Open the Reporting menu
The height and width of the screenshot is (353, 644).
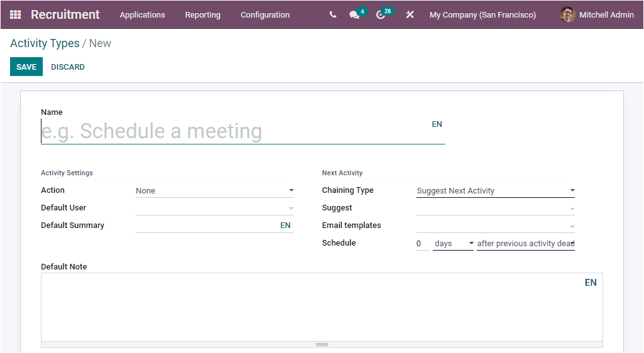[x=203, y=14]
